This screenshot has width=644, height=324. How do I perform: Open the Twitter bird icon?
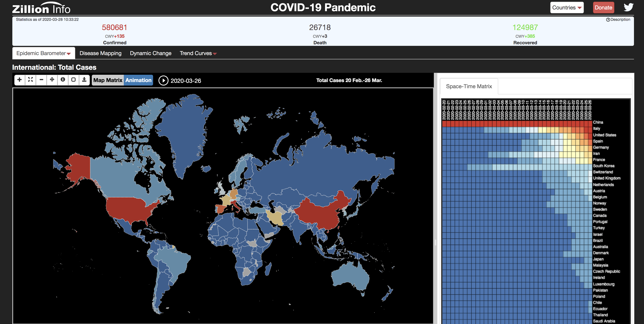point(628,7)
